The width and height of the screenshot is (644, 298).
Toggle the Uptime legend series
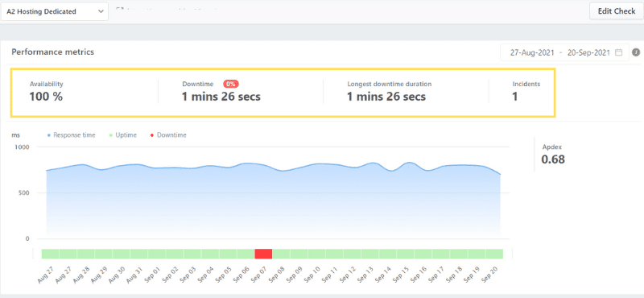pyautogui.click(x=123, y=135)
